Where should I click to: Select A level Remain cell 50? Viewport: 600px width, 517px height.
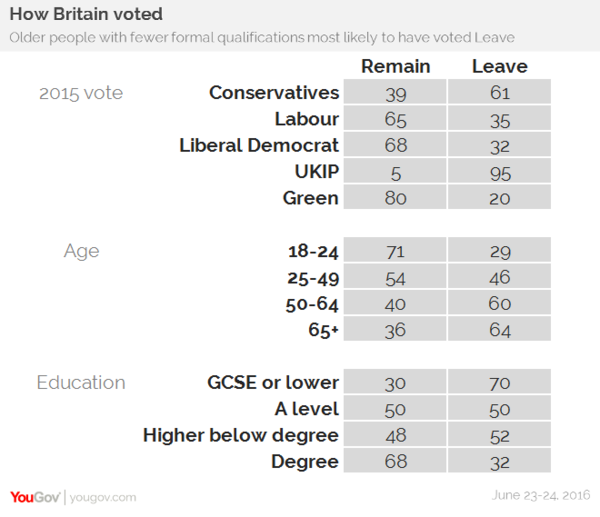[395, 408]
